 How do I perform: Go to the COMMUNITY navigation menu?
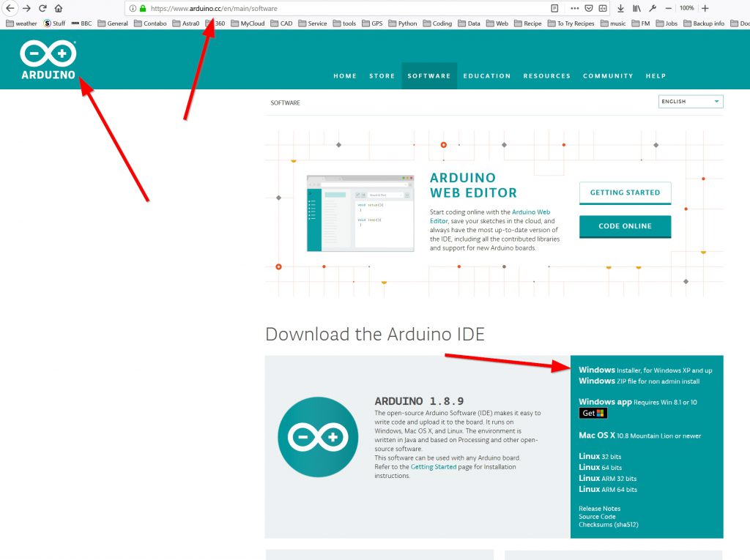(x=608, y=76)
